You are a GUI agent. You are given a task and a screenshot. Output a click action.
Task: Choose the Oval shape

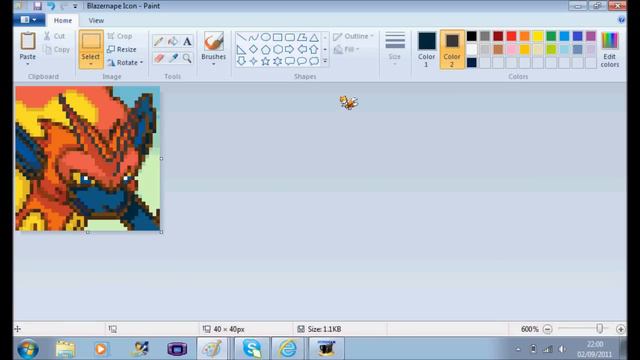click(x=265, y=38)
